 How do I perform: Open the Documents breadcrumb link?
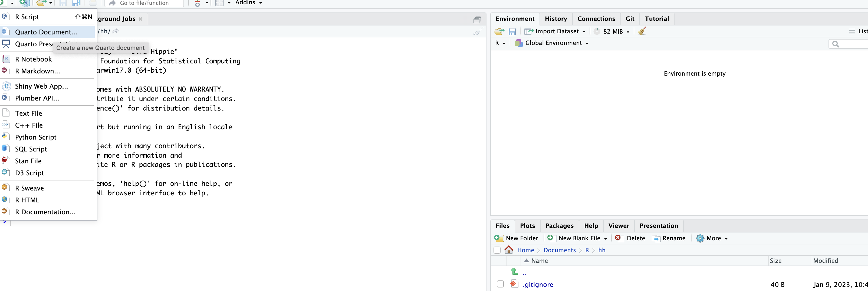559,250
